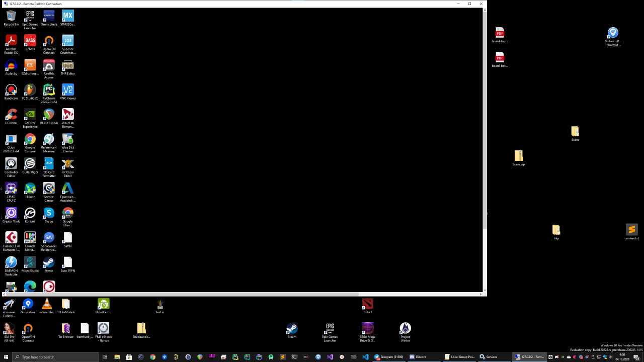Select the Euro SVPN file icon

67,264
